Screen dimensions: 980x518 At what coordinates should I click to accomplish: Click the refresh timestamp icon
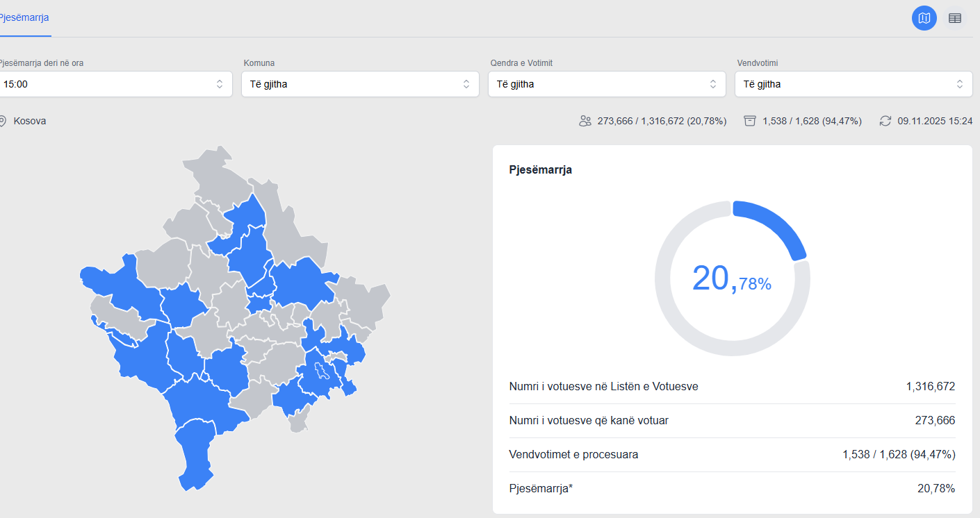coord(885,121)
